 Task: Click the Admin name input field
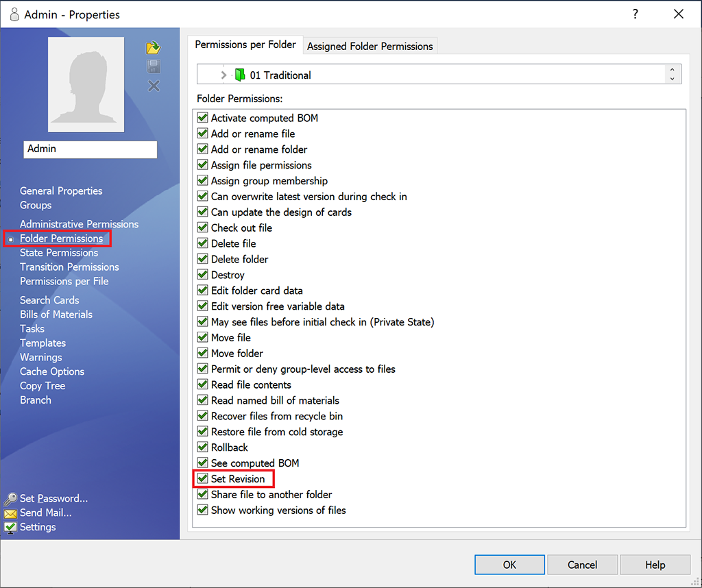click(90, 149)
